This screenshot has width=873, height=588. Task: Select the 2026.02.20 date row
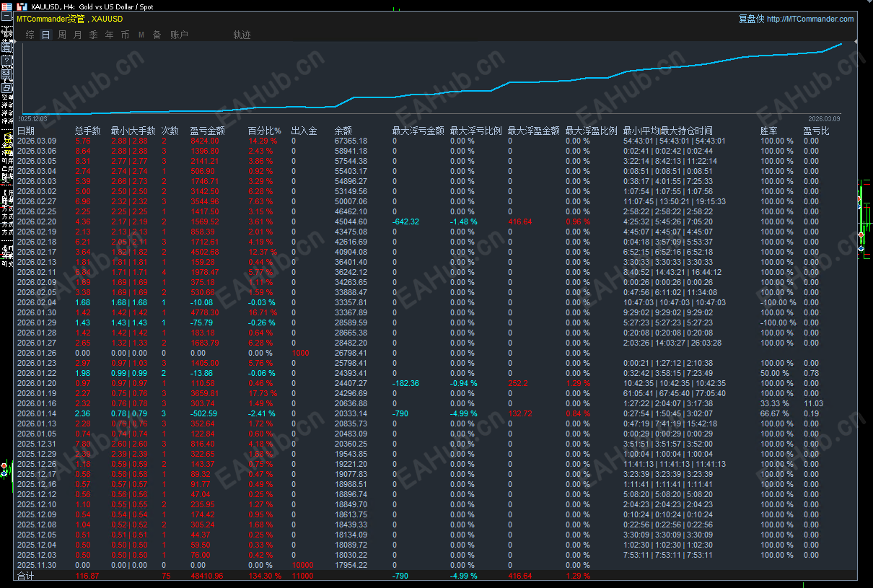pyautogui.click(x=436, y=221)
